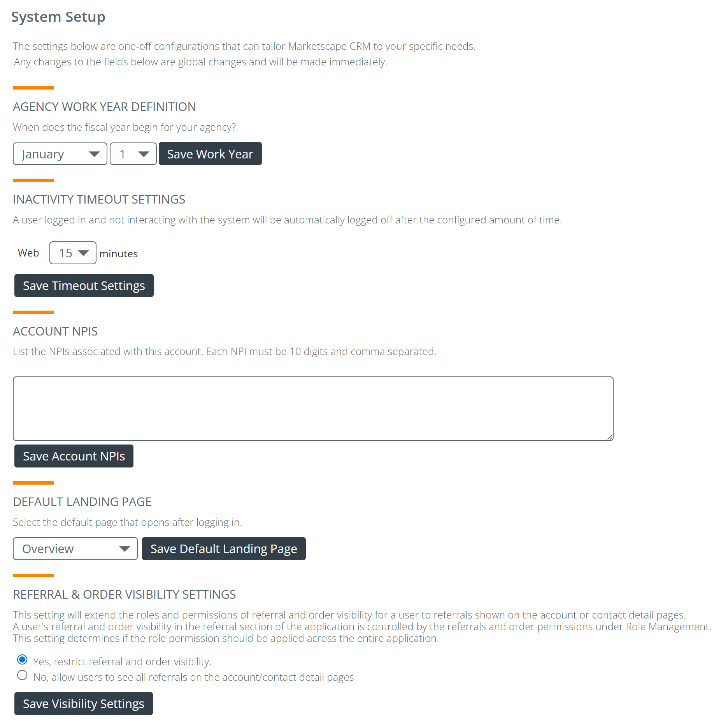Click the Overview dropdown arrow icon

pyautogui.click(x=125, y=549)
